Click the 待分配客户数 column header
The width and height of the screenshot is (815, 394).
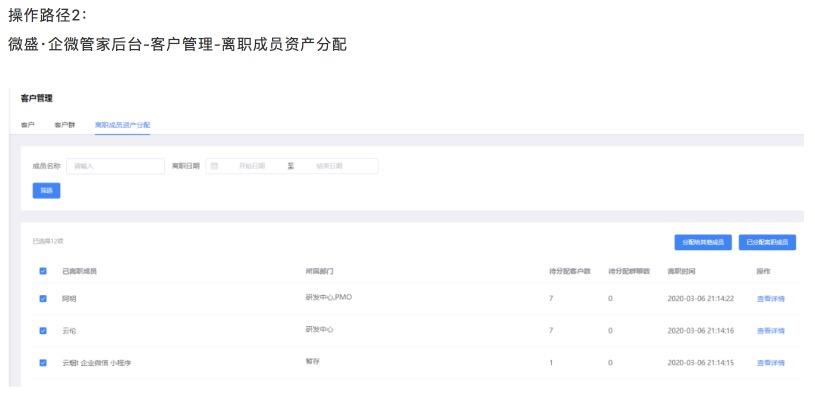coord(570,271)
